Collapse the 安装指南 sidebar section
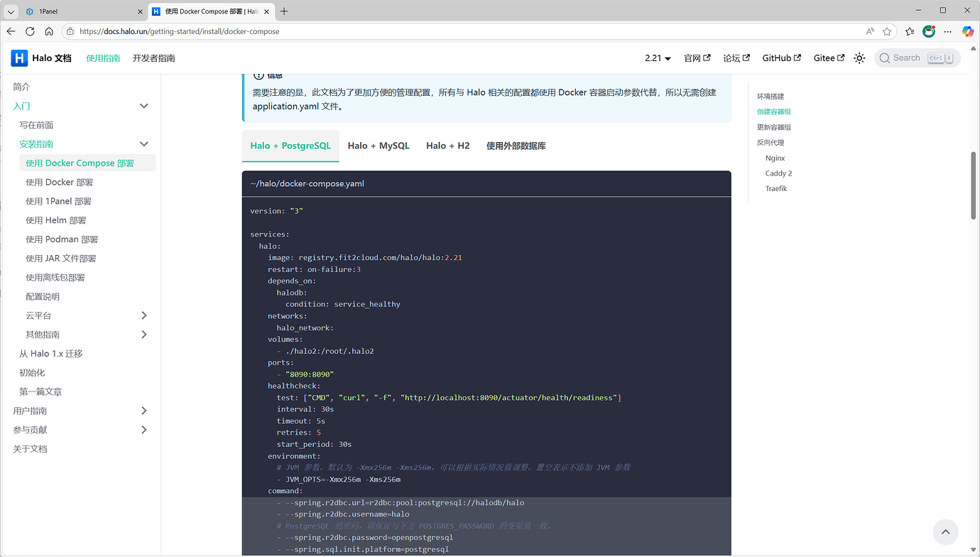The image size is (980, 557). [144, 144]
